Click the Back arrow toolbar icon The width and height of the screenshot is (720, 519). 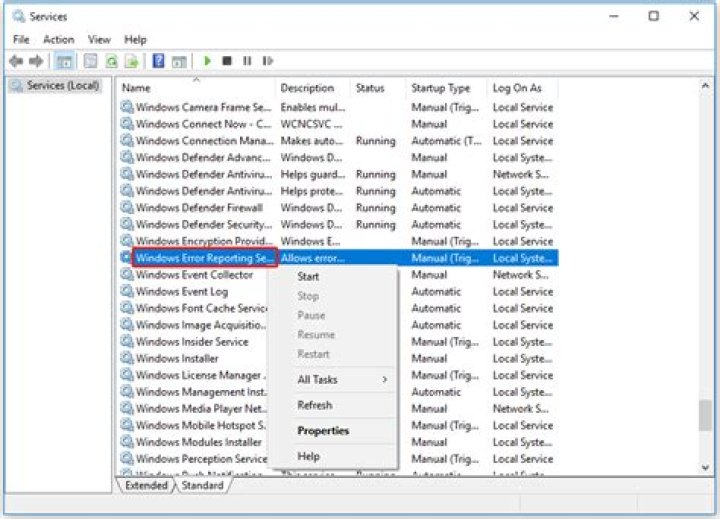[16, 61]
